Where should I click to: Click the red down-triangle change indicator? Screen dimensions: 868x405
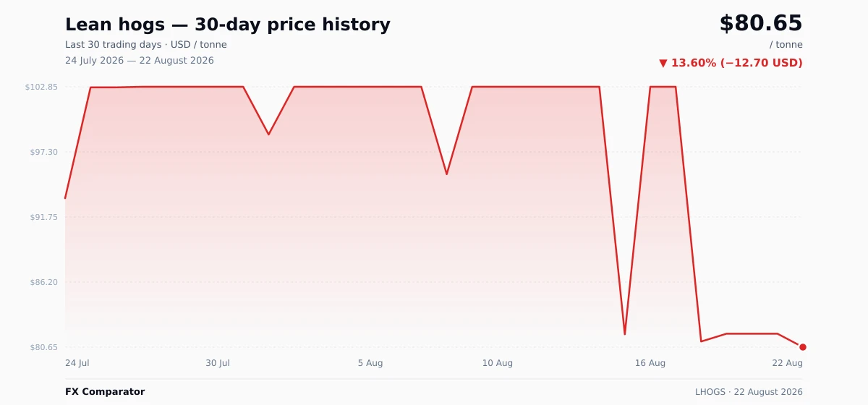coord(663,64)
